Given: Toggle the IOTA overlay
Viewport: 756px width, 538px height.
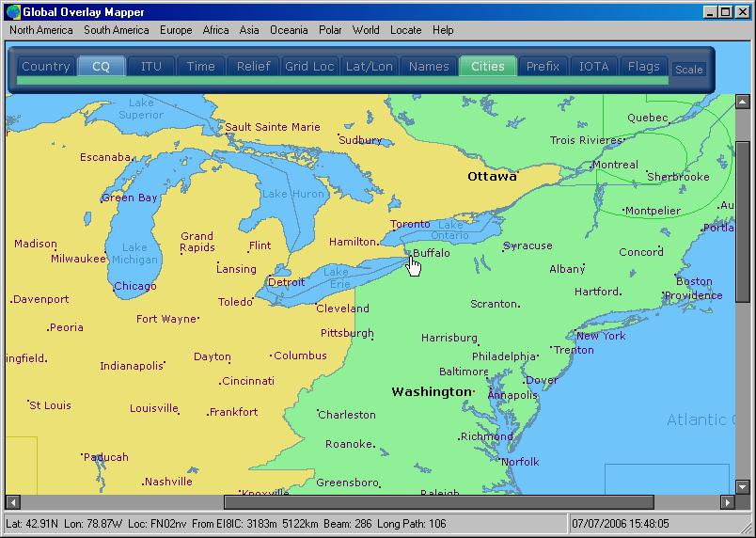Looking at the screenshot, I should pyautogui.click(x=593, y=67).
